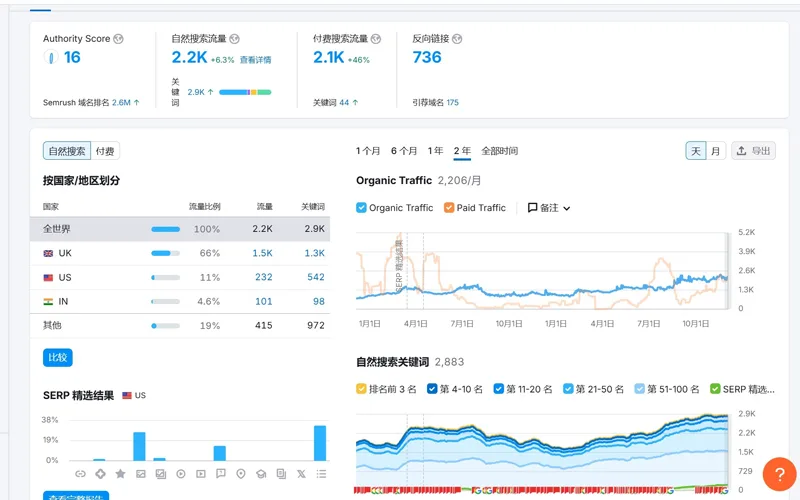The height and width of the screenshot is (500, 800).
Task: Click the India flag icon in country table
Action: [48, 302]
